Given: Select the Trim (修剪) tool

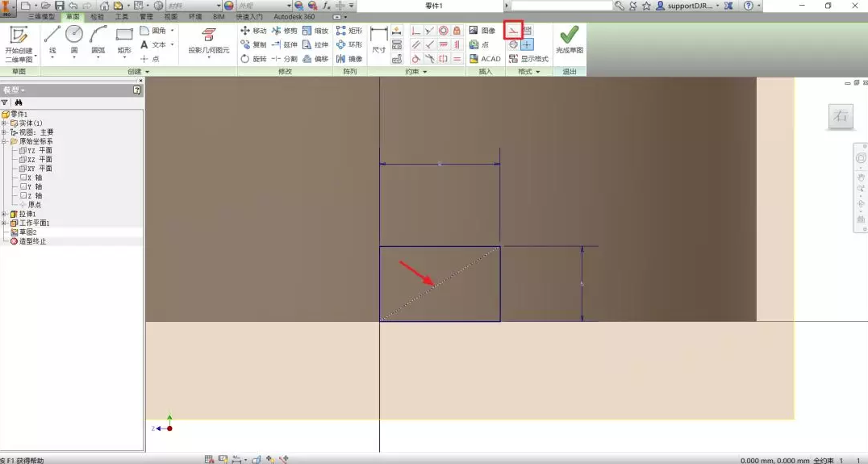Looking at the screenshot, I should click(285, 31).
